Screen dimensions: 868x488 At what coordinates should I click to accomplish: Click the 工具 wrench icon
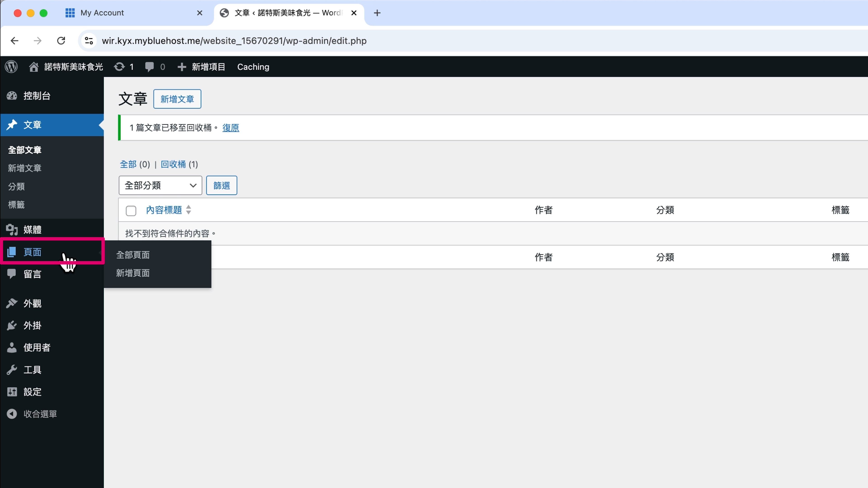coord(12,370)
